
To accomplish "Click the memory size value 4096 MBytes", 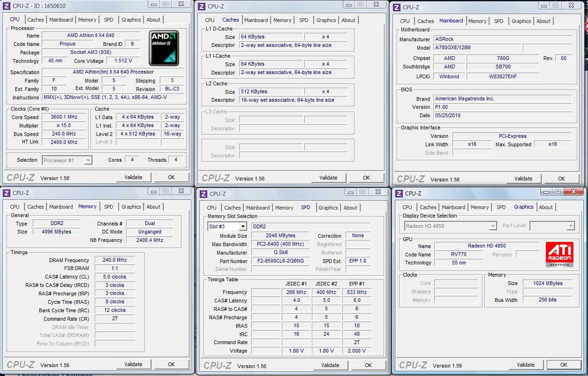I will pos(57,232).
